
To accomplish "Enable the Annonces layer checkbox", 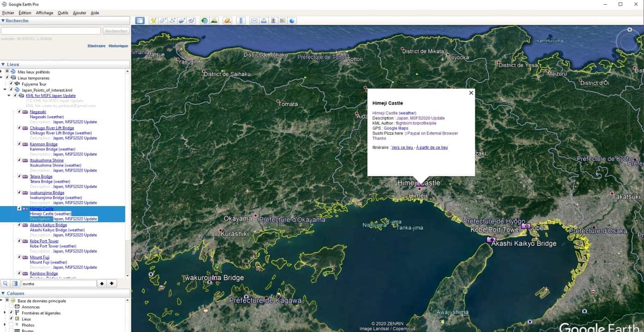I will pyautogui.click(x=11, y=307).
